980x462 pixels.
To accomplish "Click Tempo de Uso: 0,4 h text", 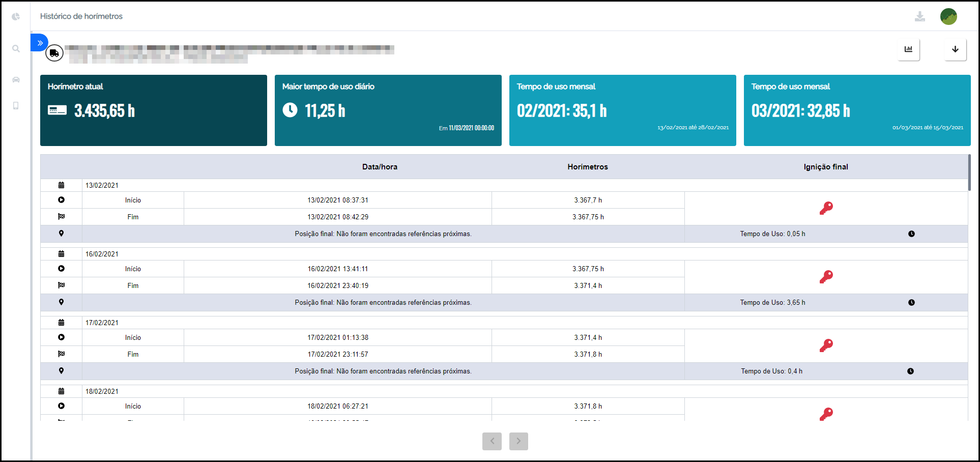I will [x=771, y=371].
